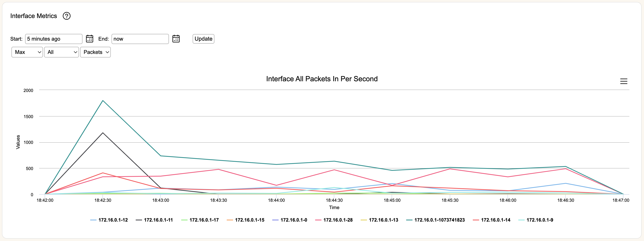Open the End date calendar picker
The image size is (644, 241).
point(176,39)
